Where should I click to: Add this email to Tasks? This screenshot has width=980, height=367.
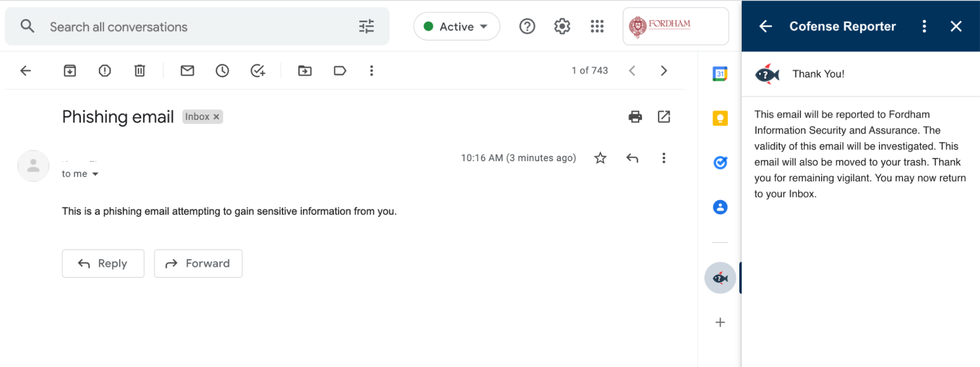coord(257,71)
